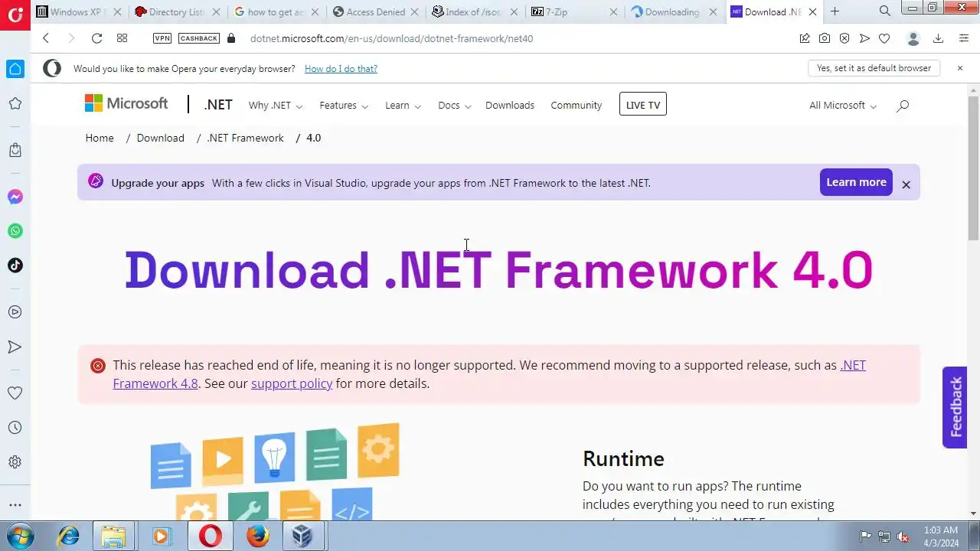Add page to bookmarks heart icon
The image size is (980, 551).
coord(884,38)
